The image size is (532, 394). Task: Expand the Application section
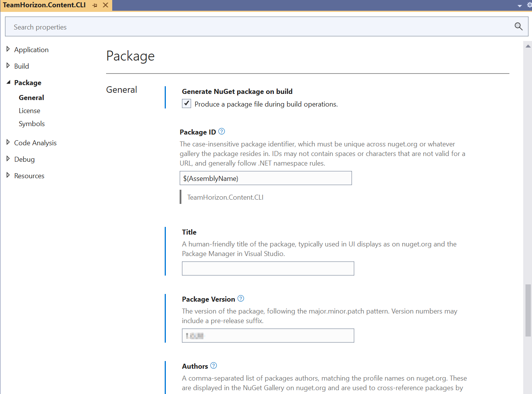pos(8,49)
